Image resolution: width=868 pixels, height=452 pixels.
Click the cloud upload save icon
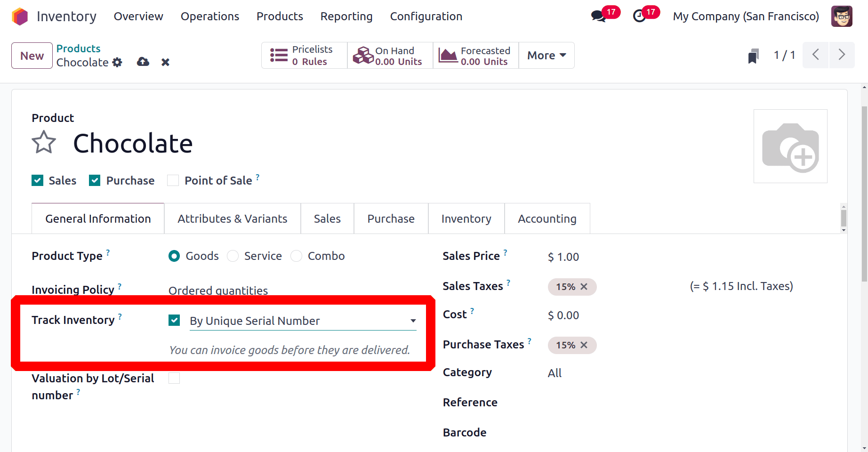point(143,62)
